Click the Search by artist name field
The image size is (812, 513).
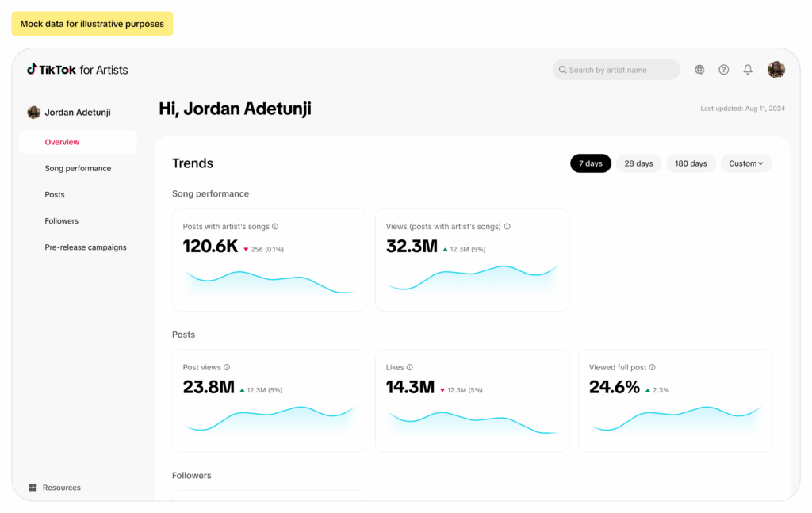click(x=616, y=70)
